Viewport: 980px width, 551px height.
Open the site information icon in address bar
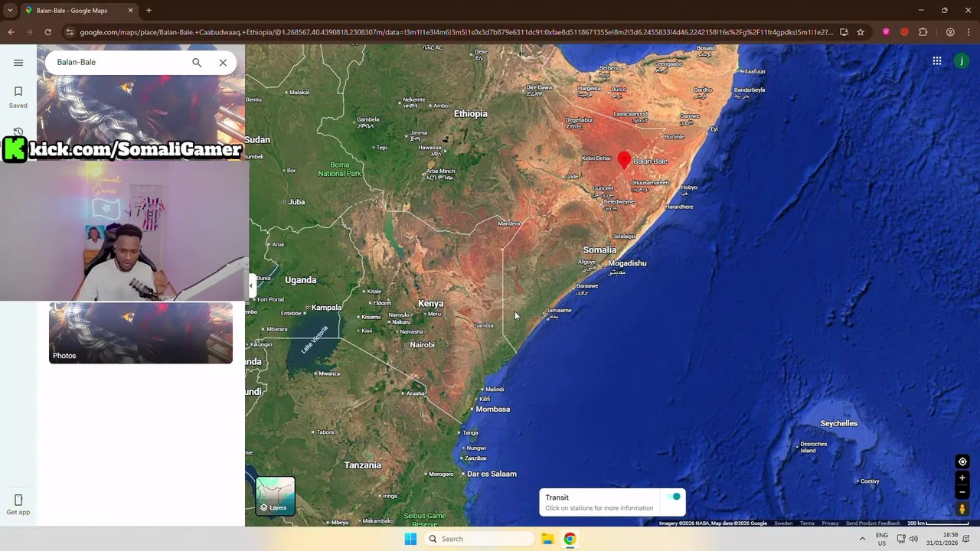[70, 32]
